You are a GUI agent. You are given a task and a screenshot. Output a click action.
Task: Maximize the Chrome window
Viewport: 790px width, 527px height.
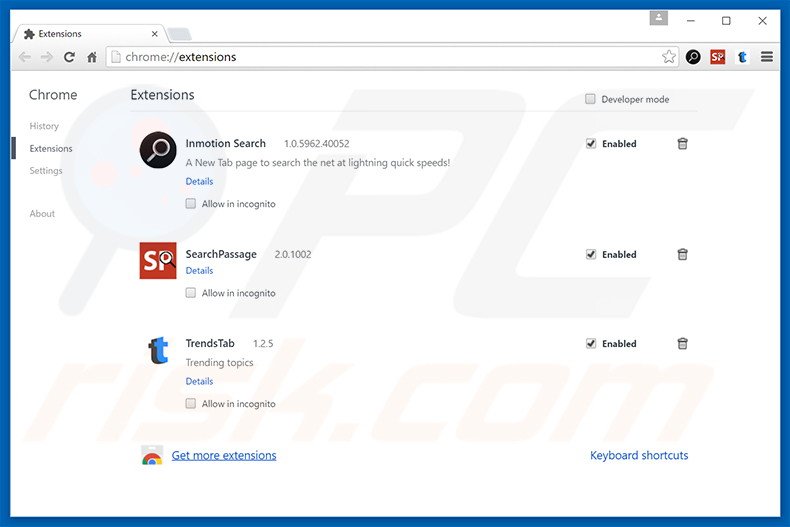tap(726, 21)
